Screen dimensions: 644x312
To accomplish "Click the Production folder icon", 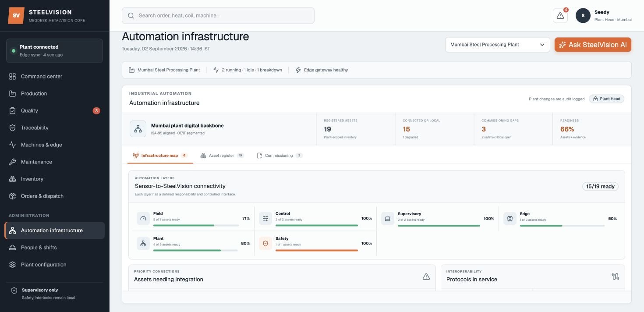I will pos(13,93).
